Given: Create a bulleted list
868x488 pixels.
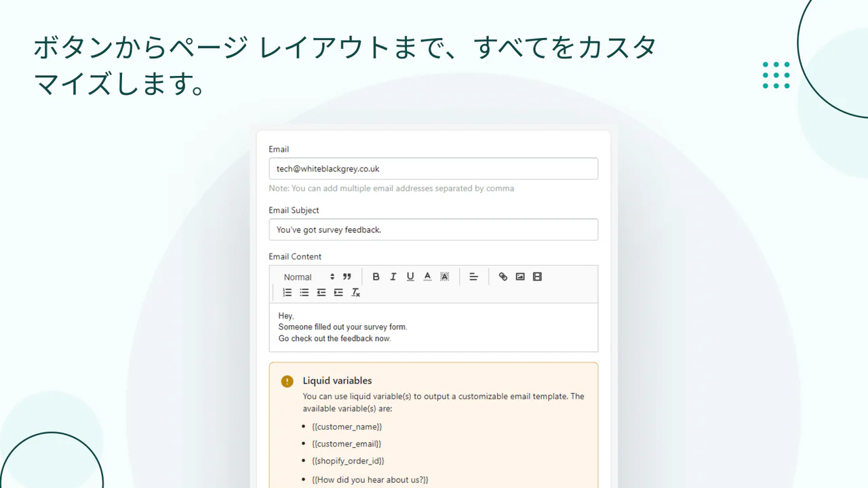Looking at the screenshot, I should [x=304, y=293].
